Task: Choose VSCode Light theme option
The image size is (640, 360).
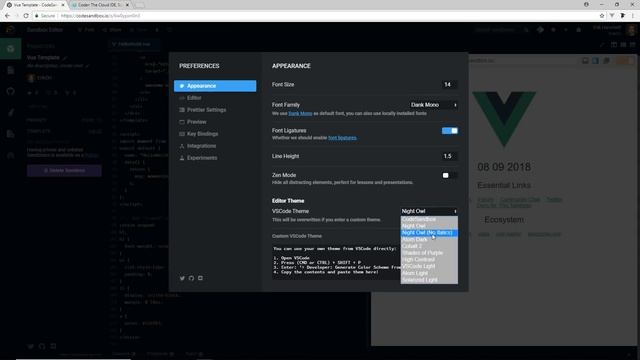Action: 429,266
